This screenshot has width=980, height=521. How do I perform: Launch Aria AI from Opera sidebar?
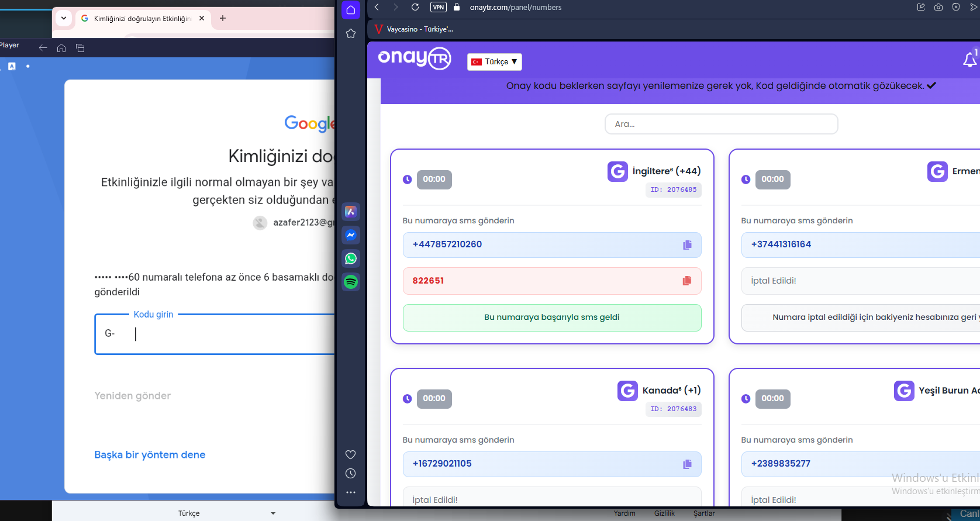point(351,212)
